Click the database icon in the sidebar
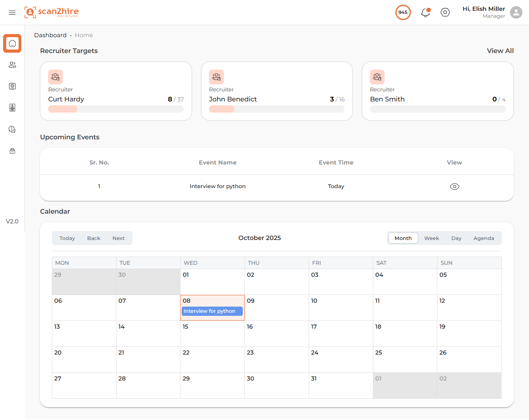Image resolution: width=529 pixels, height=420 pixels. 12,86
